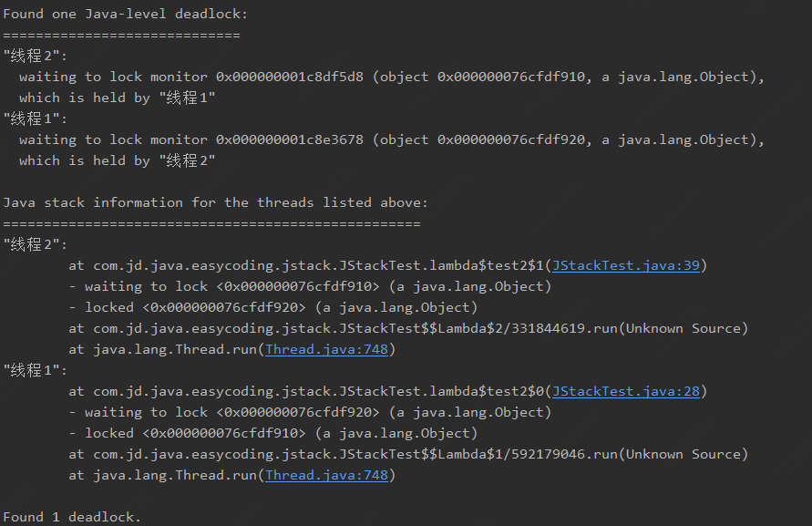Click the "Found 1 deadlock." summary line
The image size is (812, 526).
click(72, 517)
